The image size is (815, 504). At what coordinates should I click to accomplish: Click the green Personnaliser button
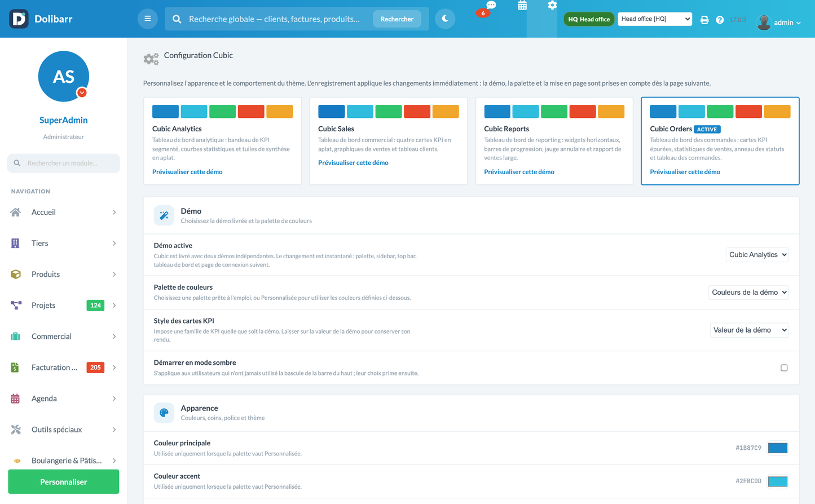[x=64, y=482]
